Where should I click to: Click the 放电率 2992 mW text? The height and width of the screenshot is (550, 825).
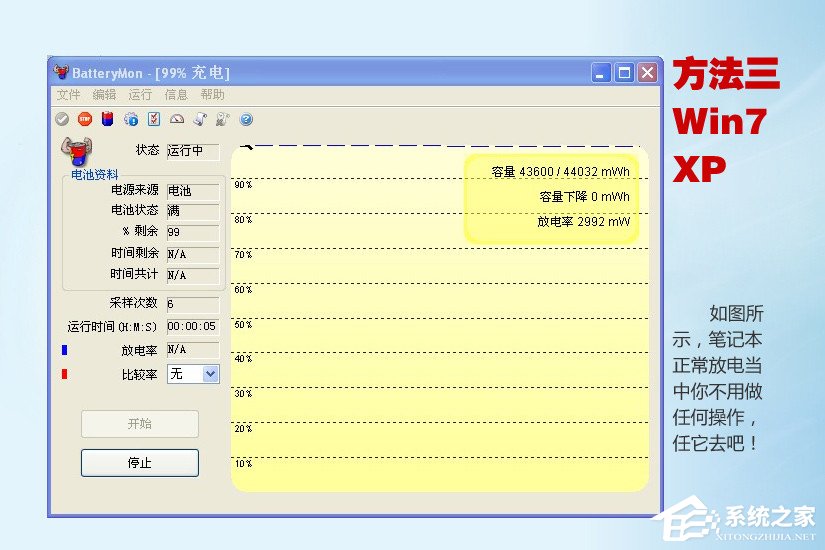[x=583, y=222]
